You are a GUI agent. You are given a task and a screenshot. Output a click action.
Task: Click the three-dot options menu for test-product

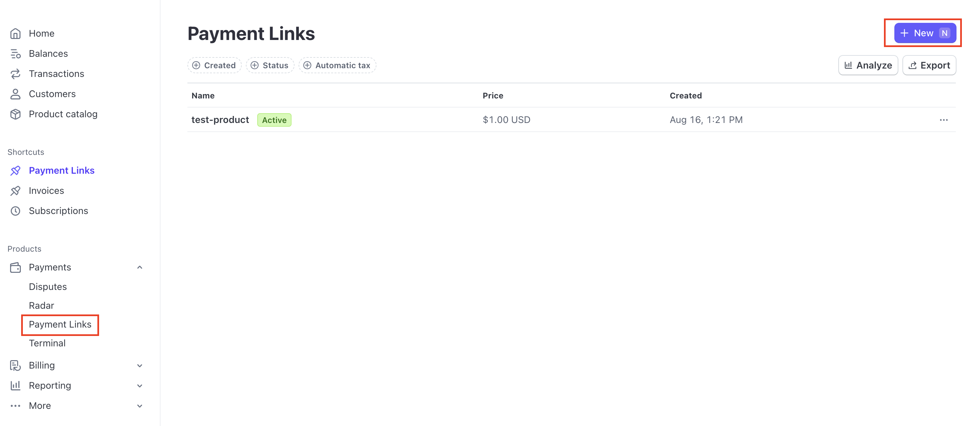point(944,120)
